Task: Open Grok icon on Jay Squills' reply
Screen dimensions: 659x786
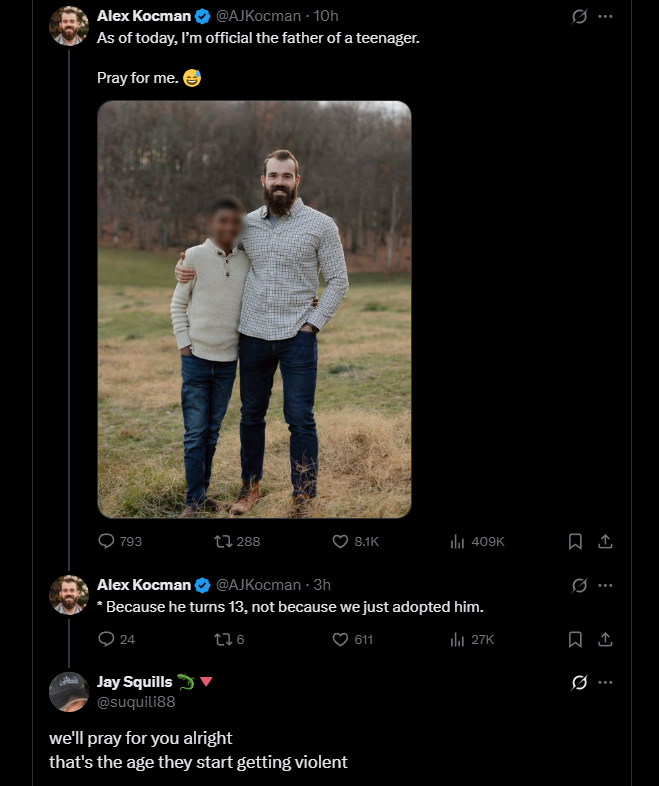Action: tap(578, 683)
